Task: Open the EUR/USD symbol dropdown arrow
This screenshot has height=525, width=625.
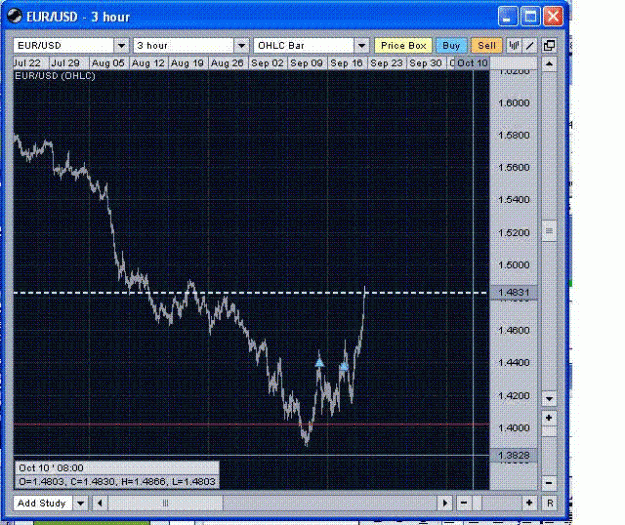Action: 121,46
